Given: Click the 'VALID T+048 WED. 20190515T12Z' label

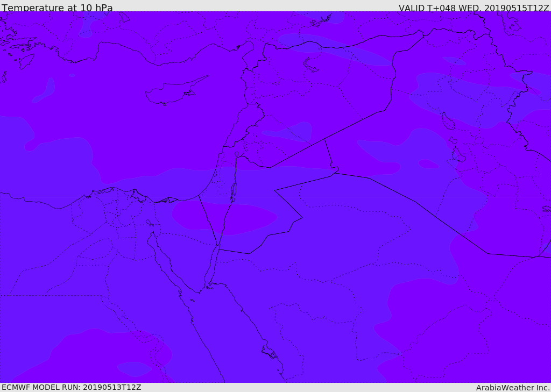Looking at the screenshot, I should point(474,8).
